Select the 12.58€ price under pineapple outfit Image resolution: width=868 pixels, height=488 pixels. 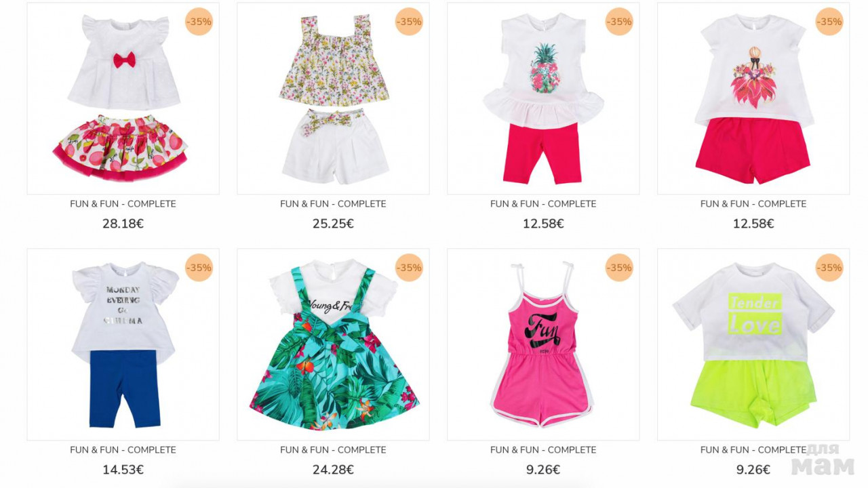[543, 224]
